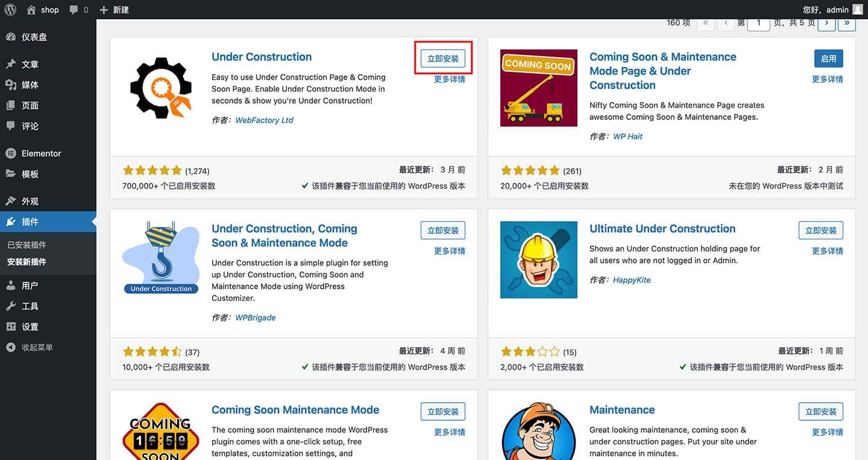Open the shop site home link
Image resolution: width=868 pixels, height=460 pixels.
pos(43,10)
